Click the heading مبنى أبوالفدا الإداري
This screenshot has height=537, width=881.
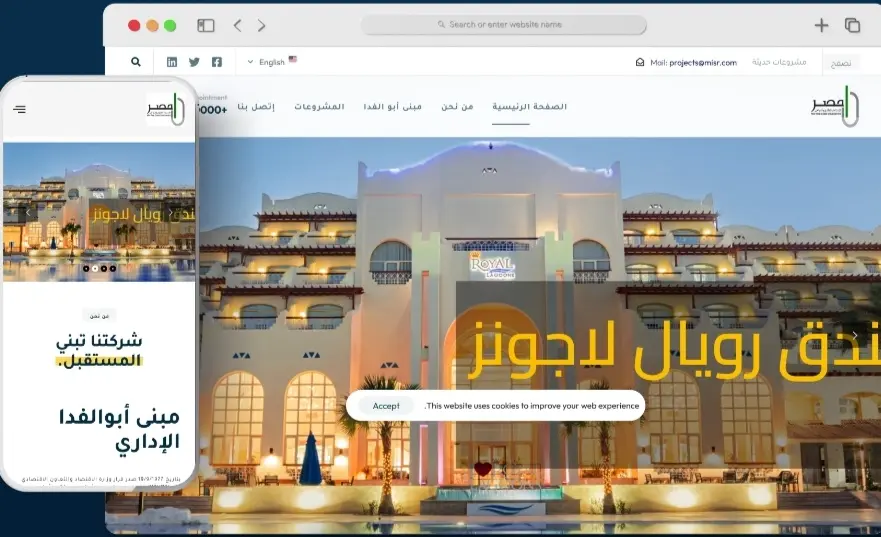click(x=119, y=429)
